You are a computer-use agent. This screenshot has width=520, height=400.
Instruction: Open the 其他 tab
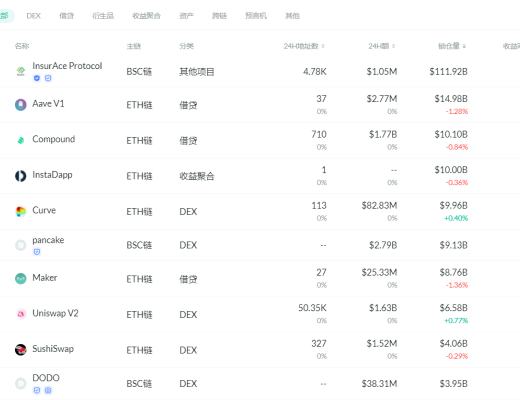pyautogui.click(x=292, y=16)
